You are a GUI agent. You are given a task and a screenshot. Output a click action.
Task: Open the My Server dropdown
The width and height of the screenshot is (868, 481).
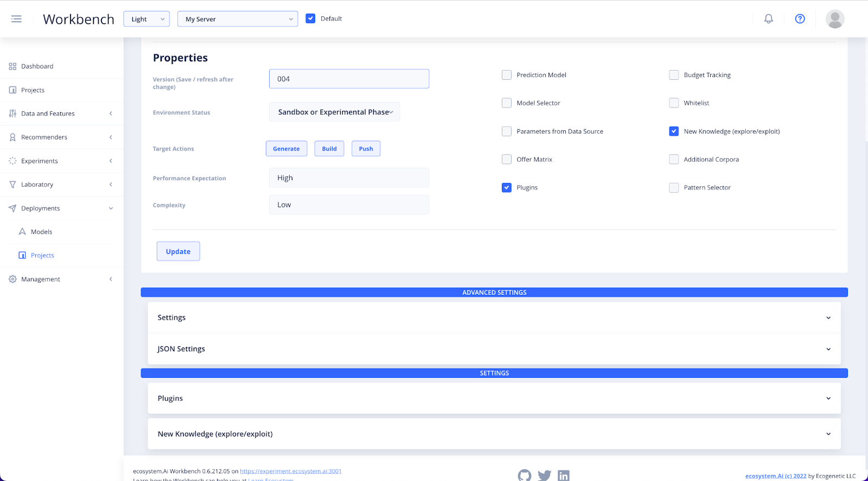238,19
